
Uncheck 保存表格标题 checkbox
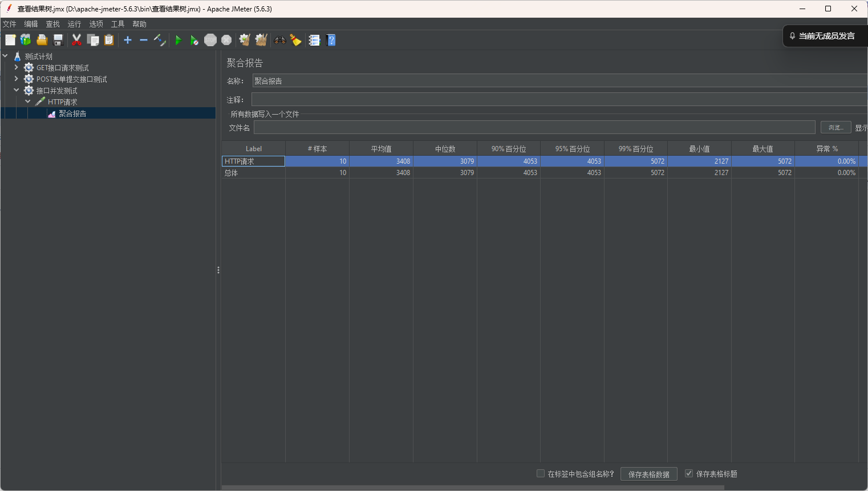pos(689,473)
